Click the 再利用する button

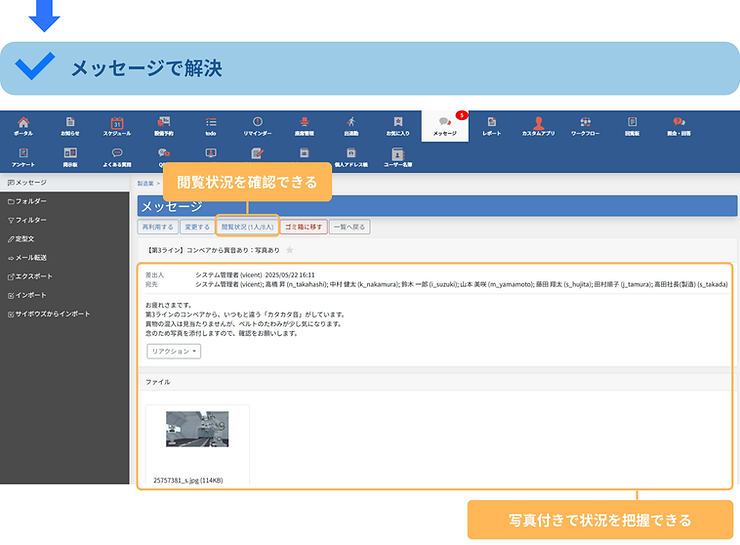pos(159,227)
